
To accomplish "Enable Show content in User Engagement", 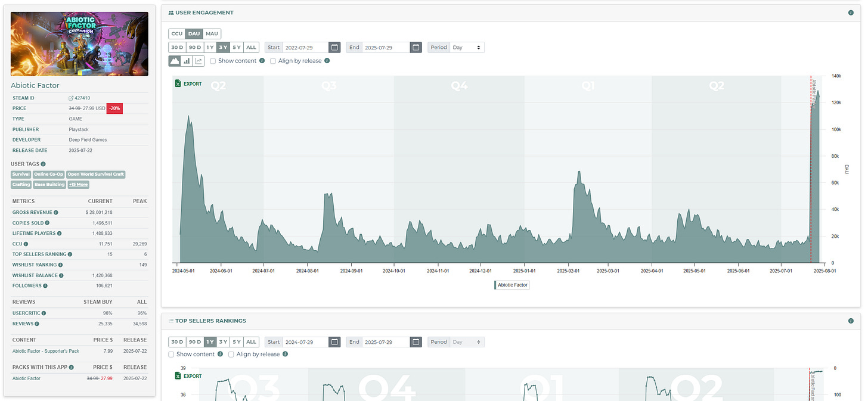I will coord(213,61).
